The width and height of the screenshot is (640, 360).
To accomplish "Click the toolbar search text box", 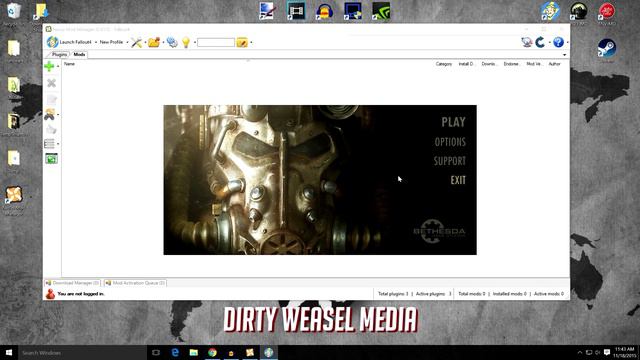I will (x=216, y=42).
